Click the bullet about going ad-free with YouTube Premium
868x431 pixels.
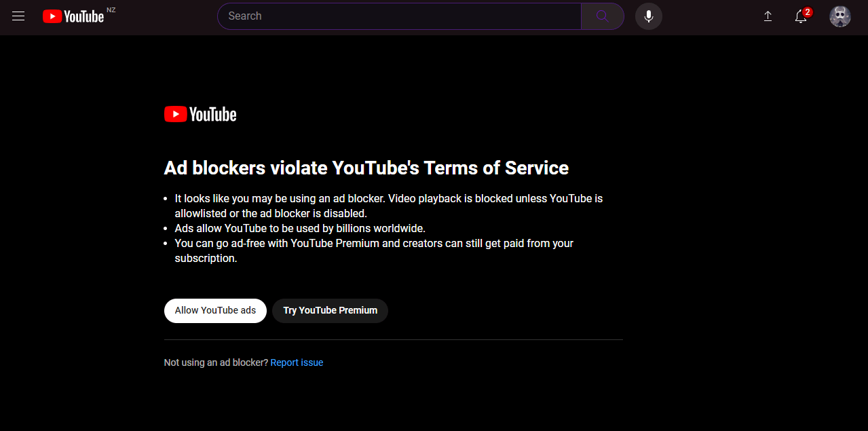374,250
